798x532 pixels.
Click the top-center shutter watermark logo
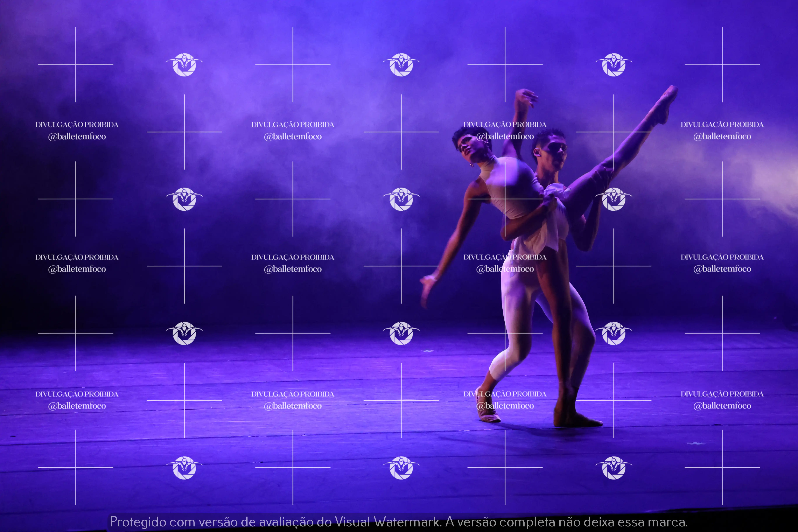[x=401, y=64]
